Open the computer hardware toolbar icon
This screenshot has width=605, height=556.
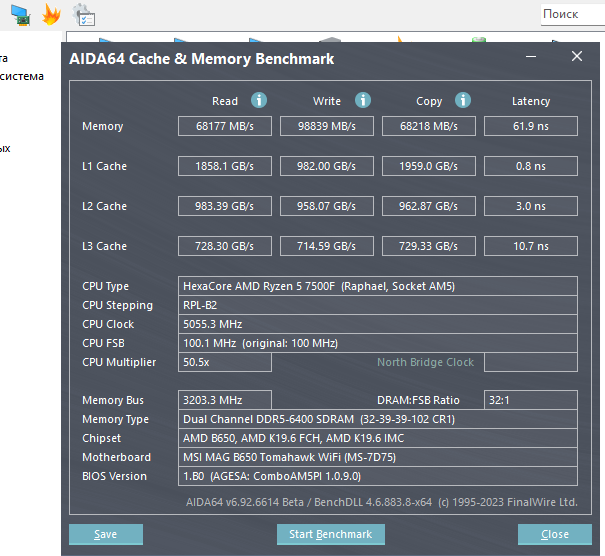coord(21,15)
